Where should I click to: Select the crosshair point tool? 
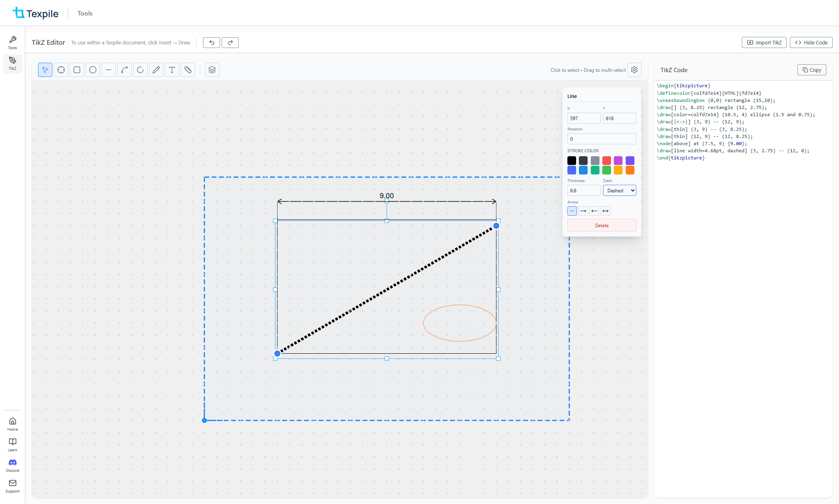(x=61, y=70)
